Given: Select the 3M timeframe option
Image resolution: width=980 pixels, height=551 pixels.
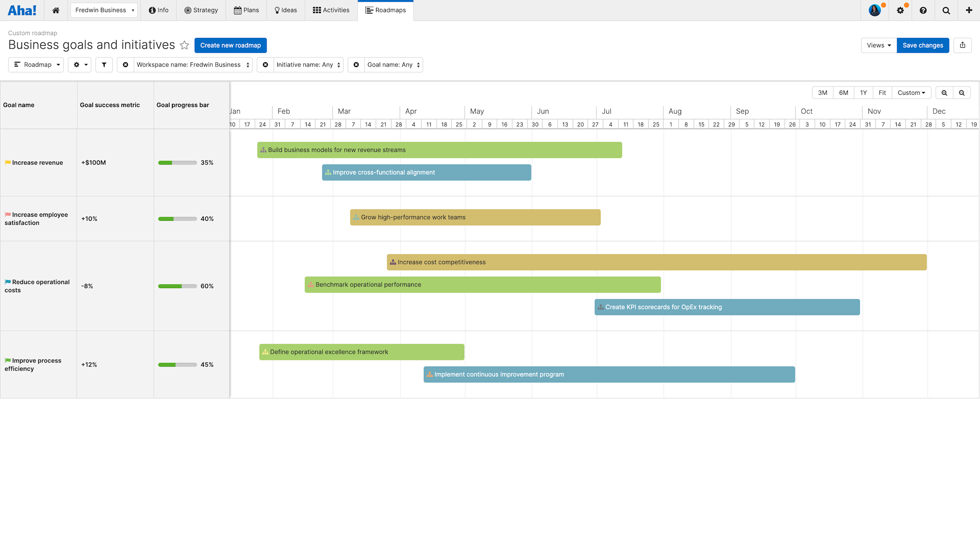Looking at the screenshot, I should click(x=822, y=93).
